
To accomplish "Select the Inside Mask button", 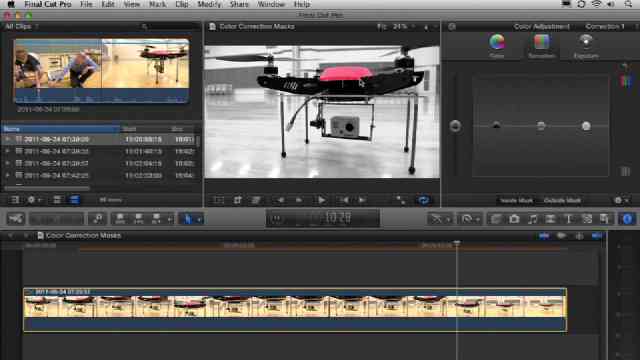I will click(516, 200).
